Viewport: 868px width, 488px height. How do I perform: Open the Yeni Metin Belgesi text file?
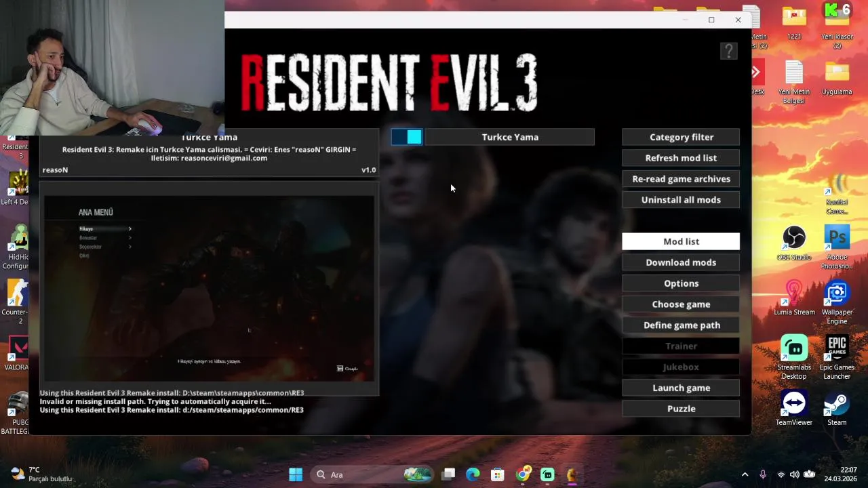tap(793, 83)
